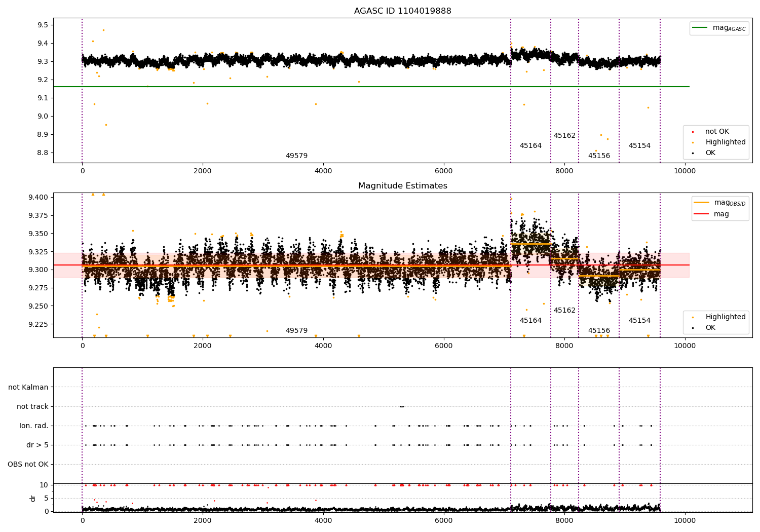The image size is (760, 532).
Task: Click obsid label 45164 in top plot
Action: (x=530, y=146)
